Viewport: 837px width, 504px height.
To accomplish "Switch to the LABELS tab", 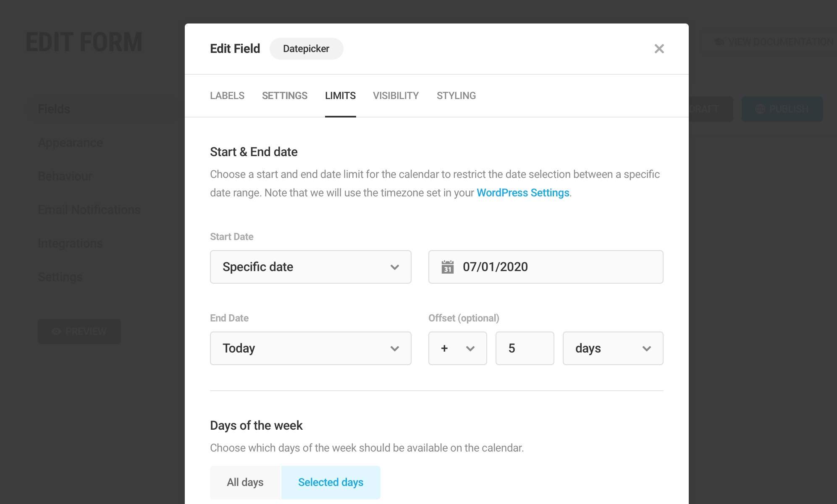I will pos(227,96).
